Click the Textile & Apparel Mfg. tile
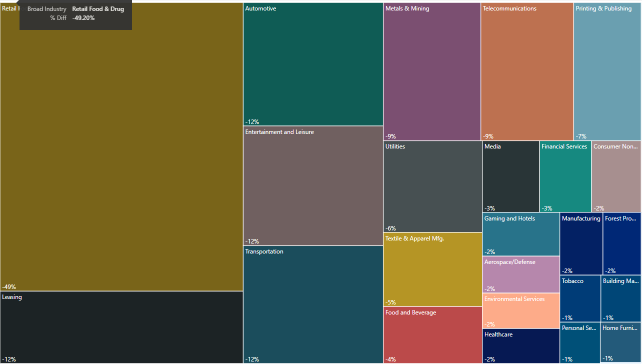The width and height of the screenshot is (642, 364). tap(432, 269)
